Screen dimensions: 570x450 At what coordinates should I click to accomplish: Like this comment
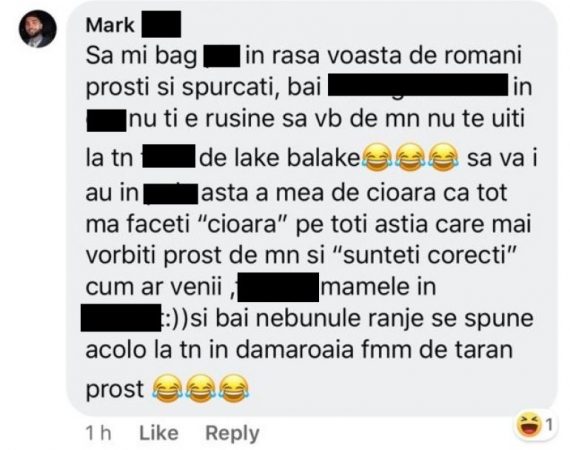(158, 433)
